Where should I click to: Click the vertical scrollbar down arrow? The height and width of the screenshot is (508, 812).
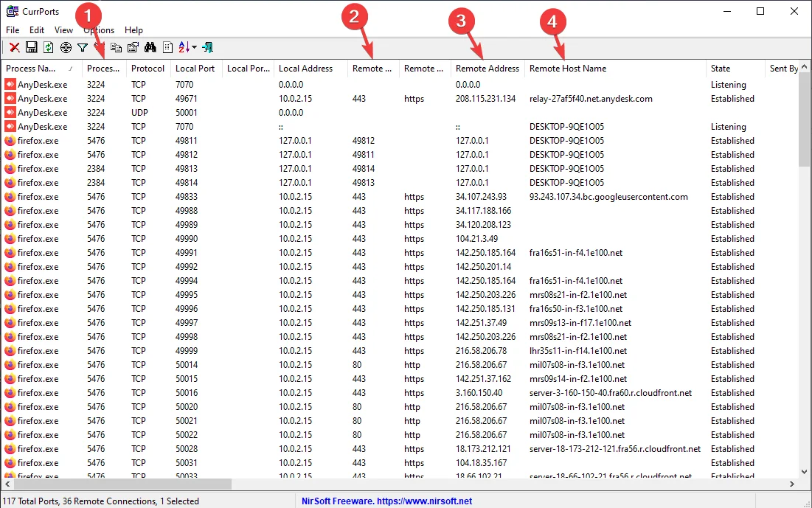click(x=804, y=472)
